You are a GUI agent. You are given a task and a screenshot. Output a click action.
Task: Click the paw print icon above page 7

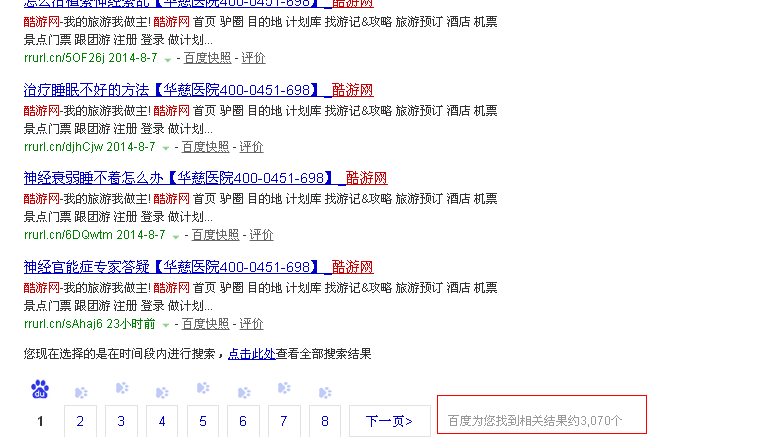coord(284,388)
